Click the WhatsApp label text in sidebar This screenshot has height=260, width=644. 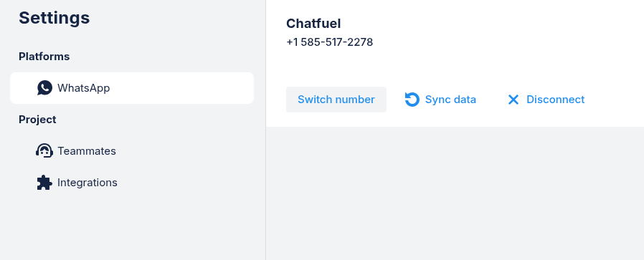coord(83,88)
